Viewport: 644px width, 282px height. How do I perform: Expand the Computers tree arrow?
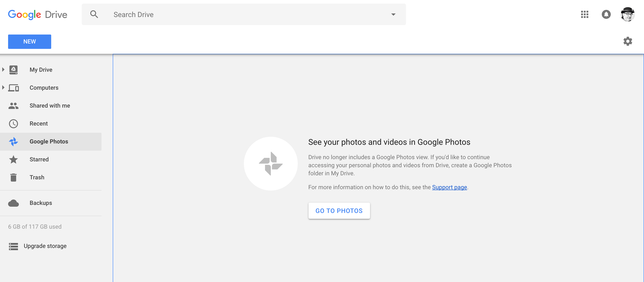coord(3,88)
